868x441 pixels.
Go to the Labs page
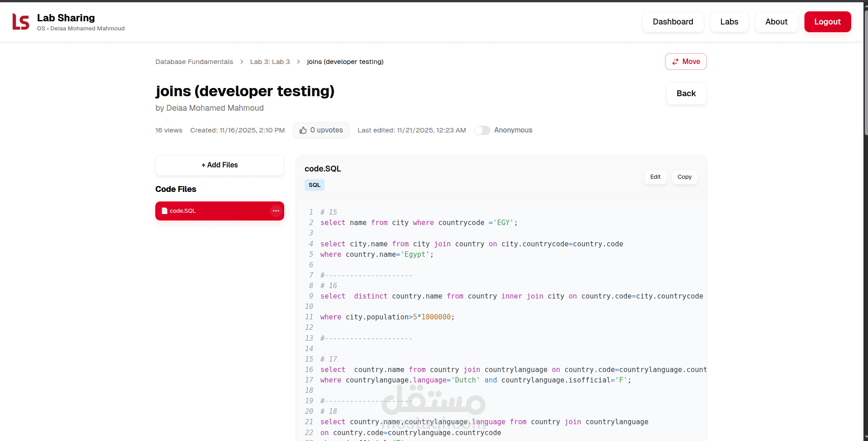pyautogui.click(x=729, y=22)
